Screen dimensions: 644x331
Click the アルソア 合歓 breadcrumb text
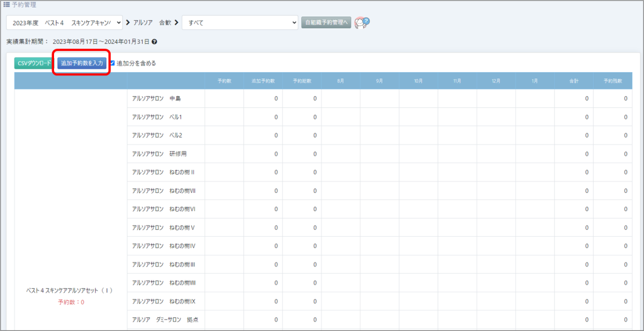coord(152,23)
